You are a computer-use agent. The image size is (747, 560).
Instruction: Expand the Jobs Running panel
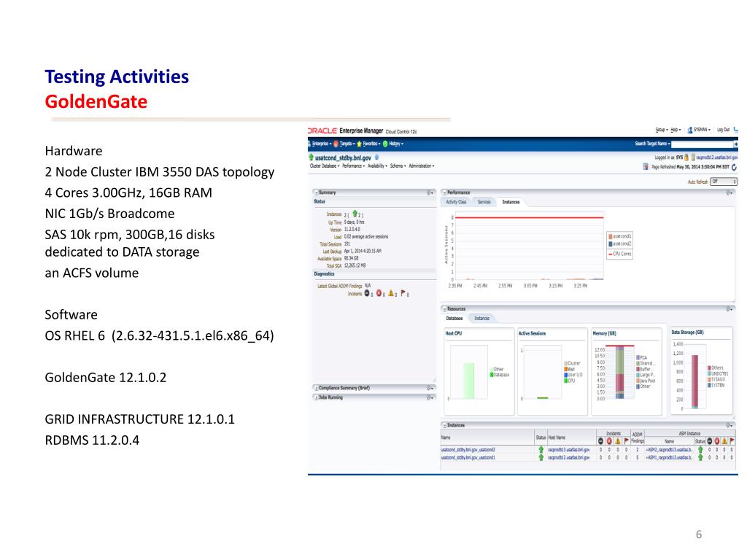click(316, 397)
